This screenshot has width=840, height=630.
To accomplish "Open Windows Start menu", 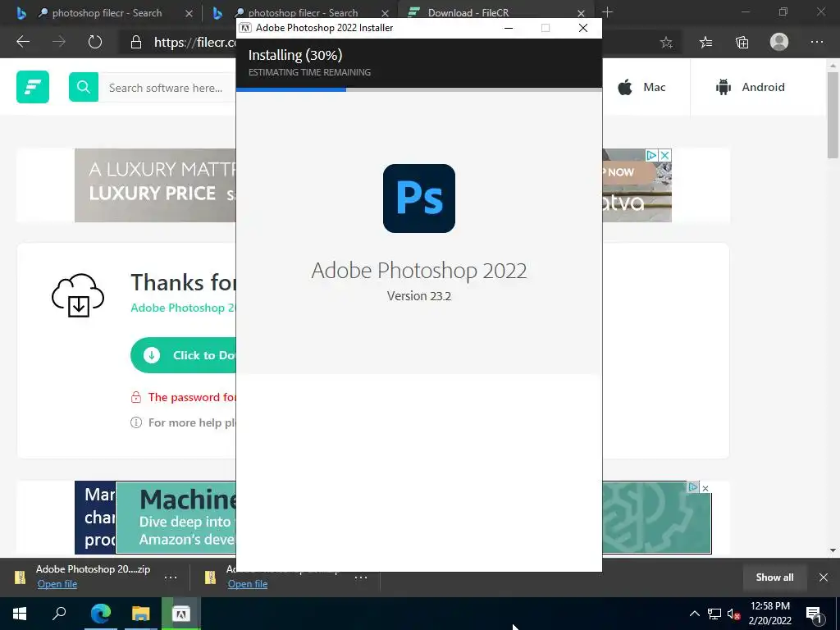I will [x=20, y=614].
